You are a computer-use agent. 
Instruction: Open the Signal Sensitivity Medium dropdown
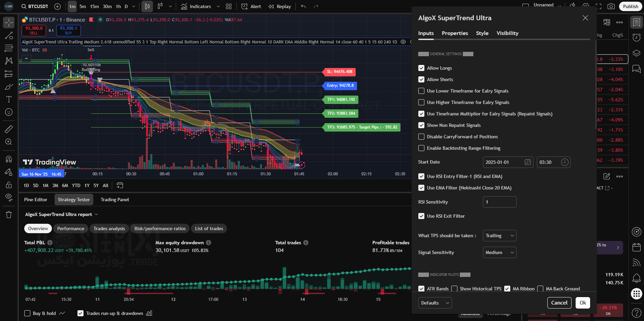tap(500, 252)
